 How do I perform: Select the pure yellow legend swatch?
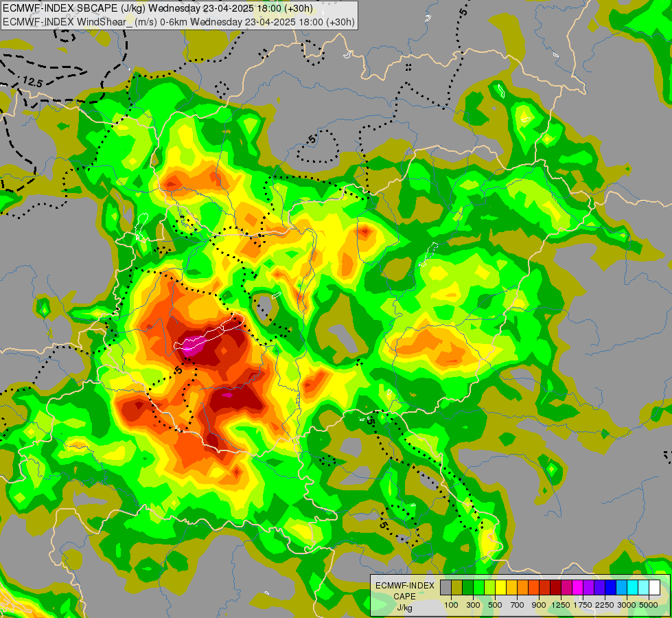(501, 587)
